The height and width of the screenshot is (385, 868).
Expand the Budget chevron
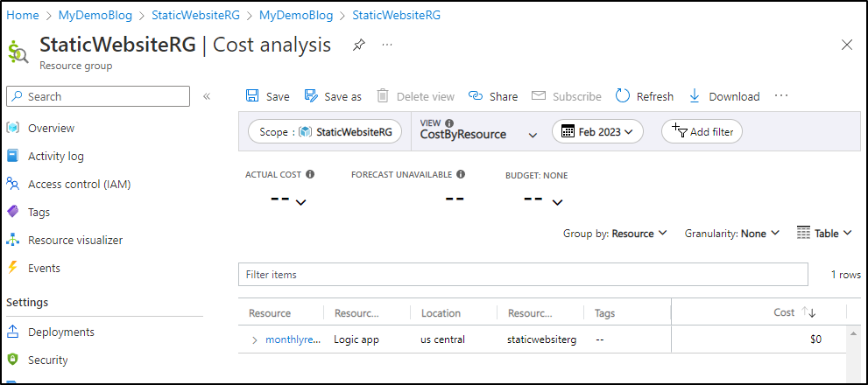tap(557, 203)
